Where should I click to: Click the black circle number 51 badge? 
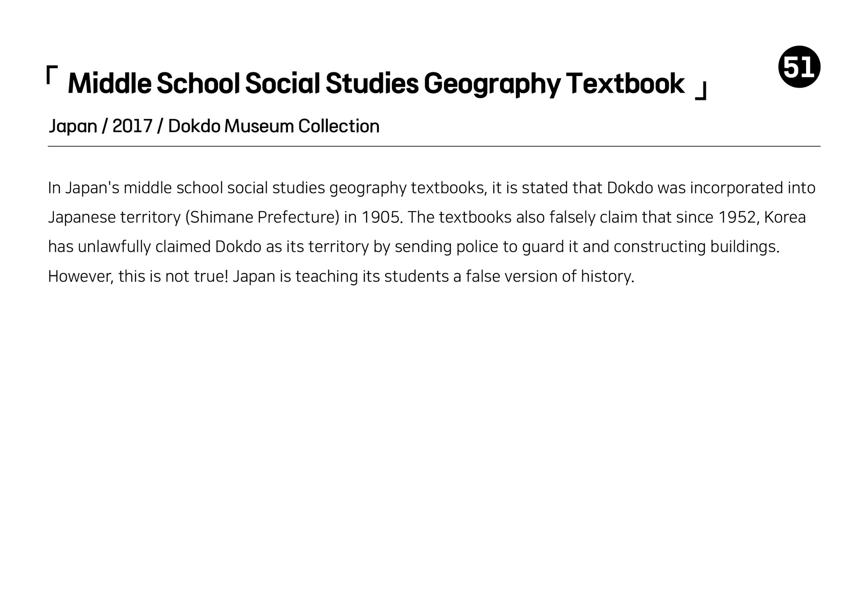(799, 67)
